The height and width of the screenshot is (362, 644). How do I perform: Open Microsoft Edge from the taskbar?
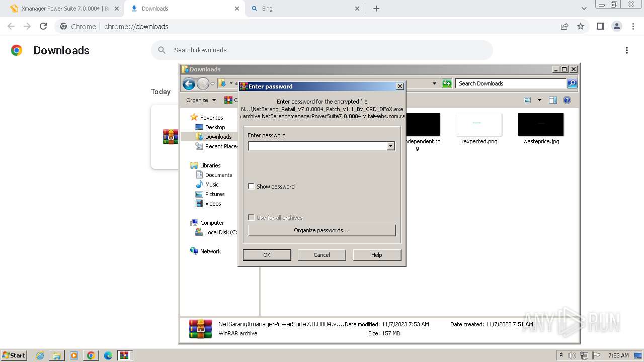coord(108,355)
